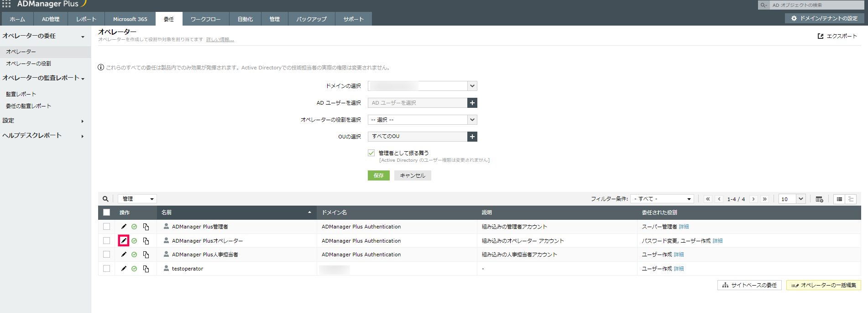Go to previous page arrow
The width and height of the screenshot is (868, 313).
pyautogui.click(x=719, y=199)
